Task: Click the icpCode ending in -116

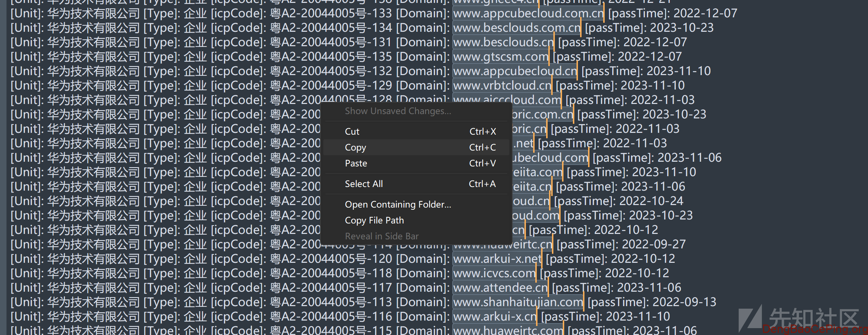Action: point(331,317)
